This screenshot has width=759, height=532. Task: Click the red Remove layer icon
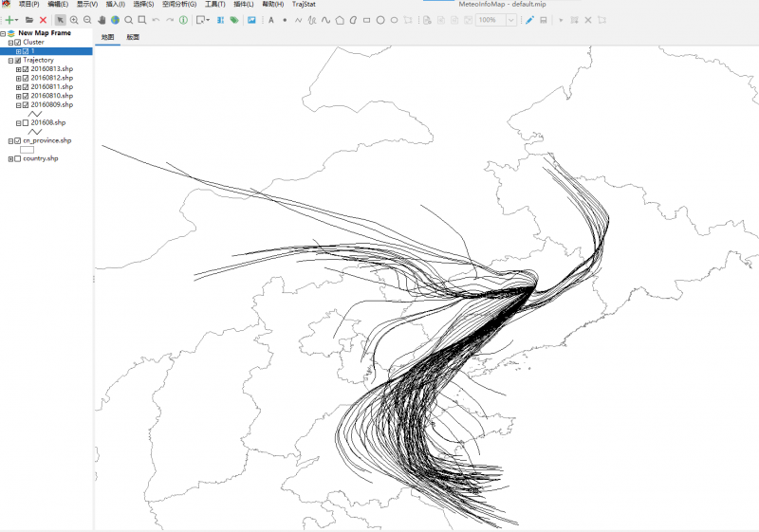point(43,20)
